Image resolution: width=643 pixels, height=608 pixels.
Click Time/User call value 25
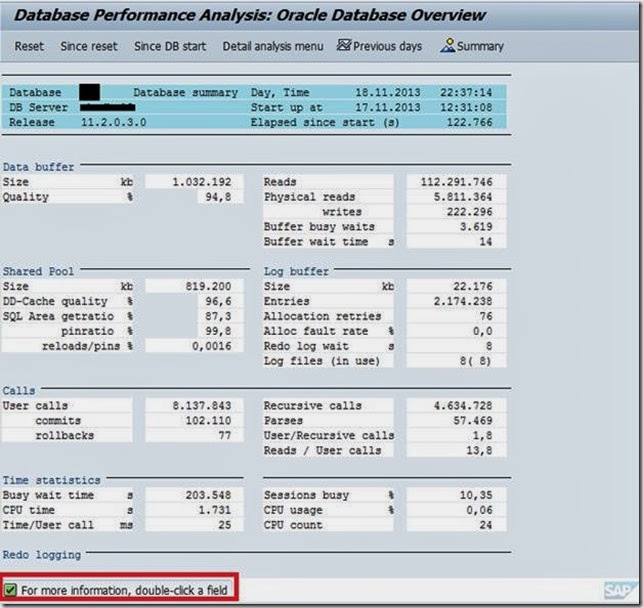click(194, 525)
